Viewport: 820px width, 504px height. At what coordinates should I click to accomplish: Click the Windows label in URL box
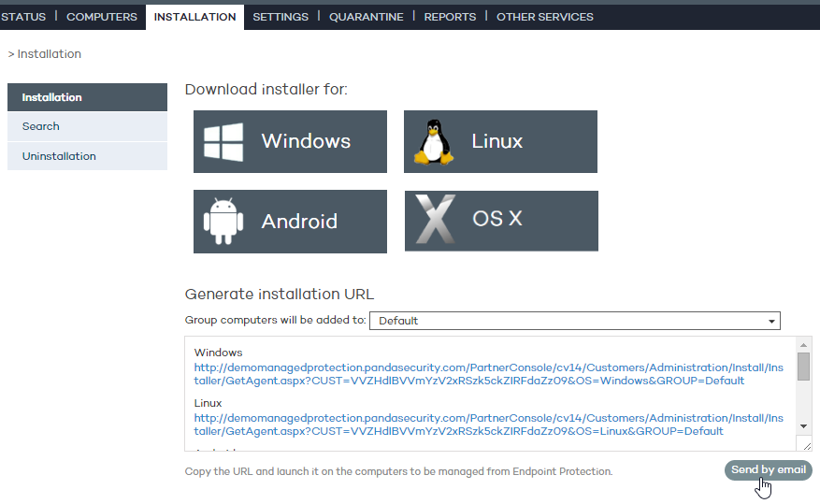218,353
